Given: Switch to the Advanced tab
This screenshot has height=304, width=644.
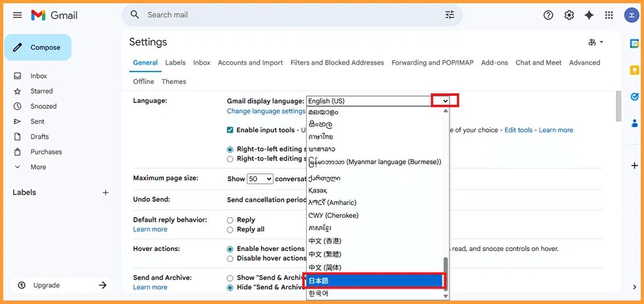Looking at the screenshot, I should pos(585,63).
